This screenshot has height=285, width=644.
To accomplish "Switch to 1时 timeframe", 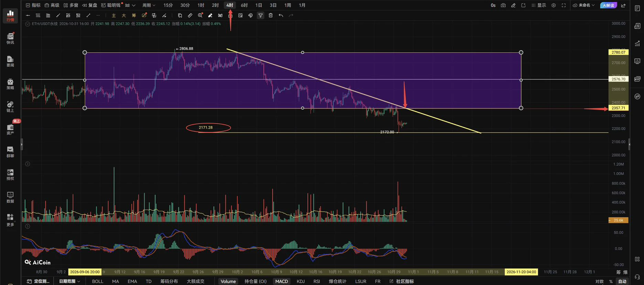I will pos(201,5).
